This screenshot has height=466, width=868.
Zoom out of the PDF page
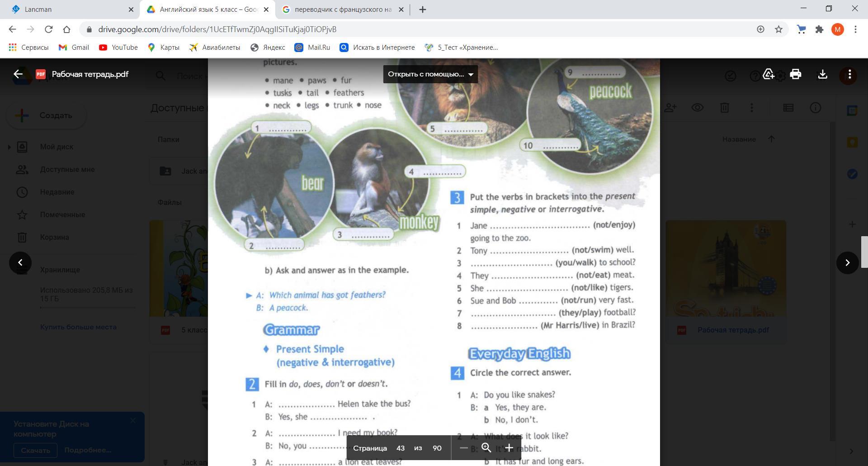click(x=463, y=448)
